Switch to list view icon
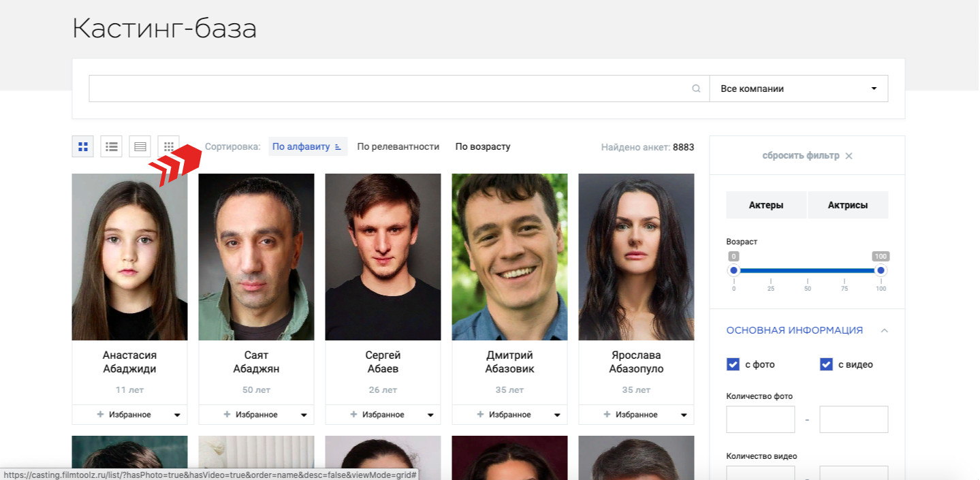The height and width of the screenshot is (480, 980). point(112,146)
